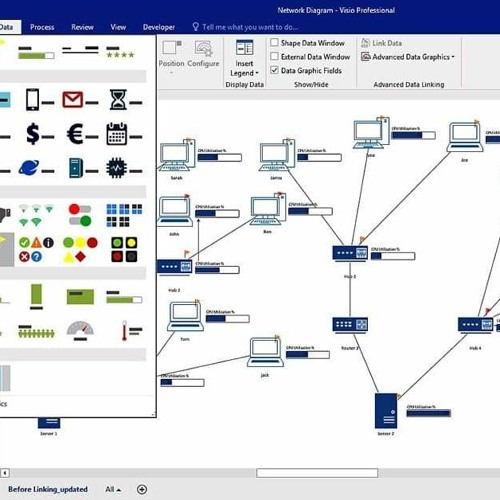Select the Hub 2 shape
The image size is (500, 500).
coord(174,267)
